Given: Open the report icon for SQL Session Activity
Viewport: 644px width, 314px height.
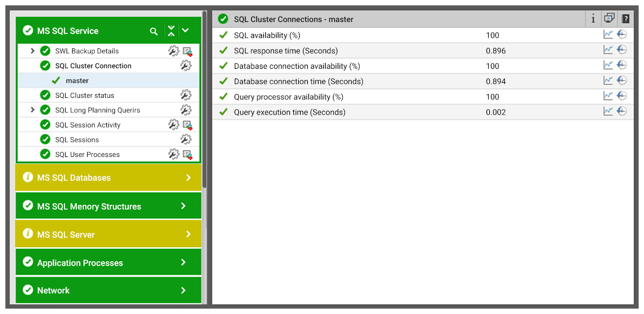Looking at the screenshot, I should point(187,125).
